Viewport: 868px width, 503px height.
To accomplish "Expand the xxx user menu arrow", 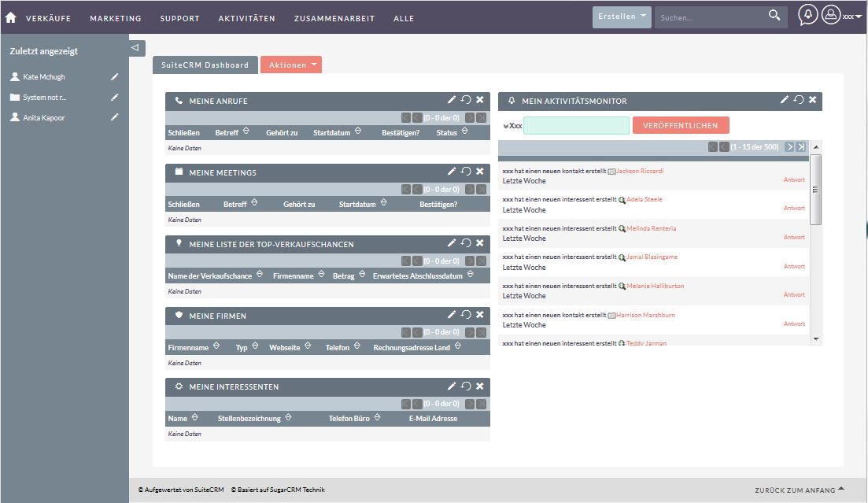I will click(x=859, y=17).
